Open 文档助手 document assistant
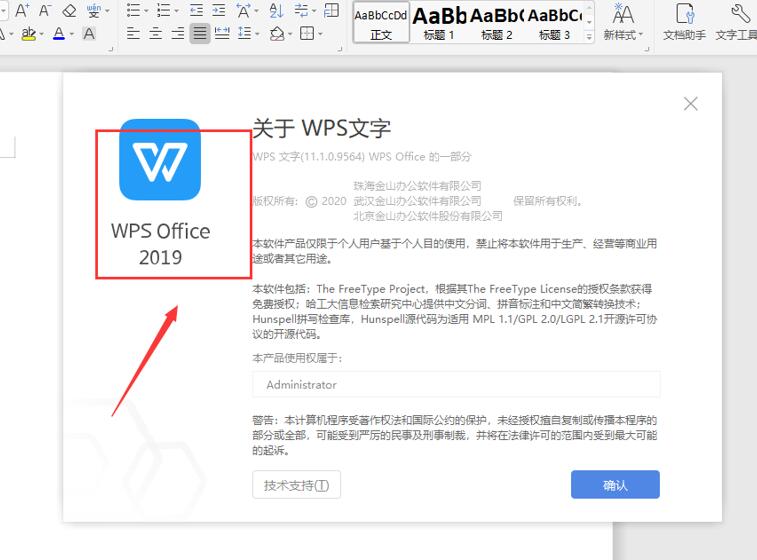 pyautogui.click(x=684, y=22)
